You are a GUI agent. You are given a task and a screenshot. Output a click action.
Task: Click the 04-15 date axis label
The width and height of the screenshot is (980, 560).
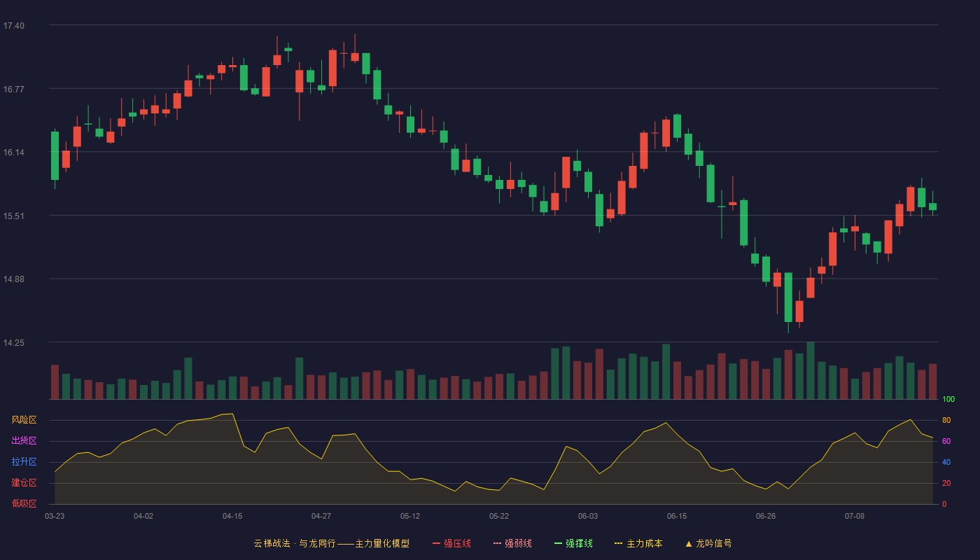point(232,516)
